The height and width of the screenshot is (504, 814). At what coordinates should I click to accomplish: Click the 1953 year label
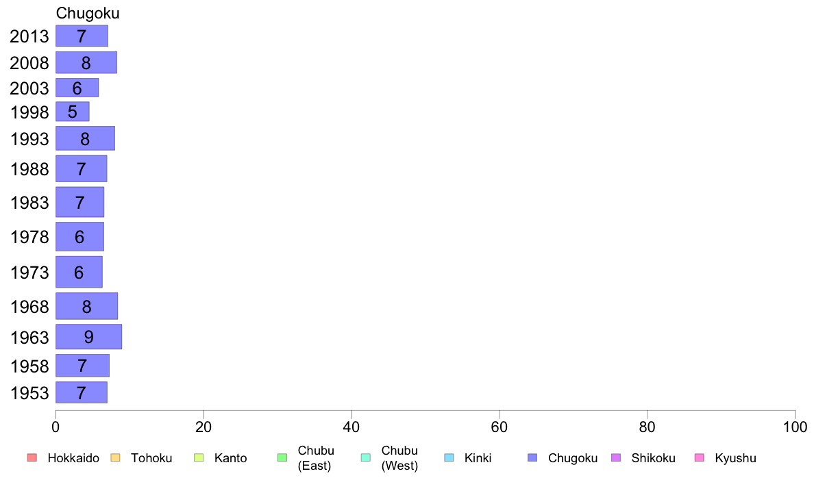point(29,393)
